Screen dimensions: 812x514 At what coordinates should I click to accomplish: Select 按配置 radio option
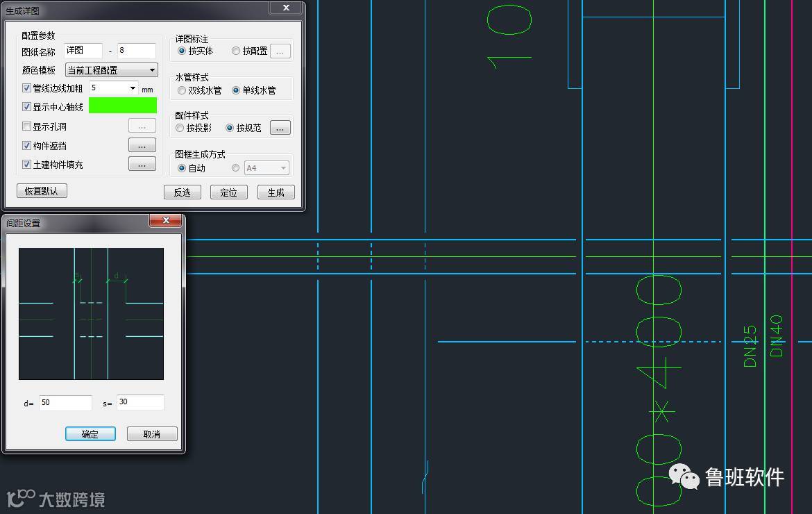(x=236, y=51)
